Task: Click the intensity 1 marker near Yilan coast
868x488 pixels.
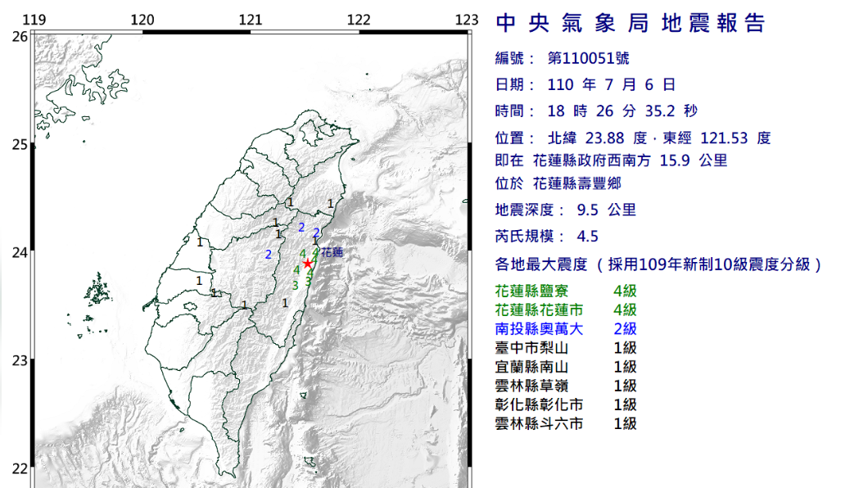Action: coord(331,204)
